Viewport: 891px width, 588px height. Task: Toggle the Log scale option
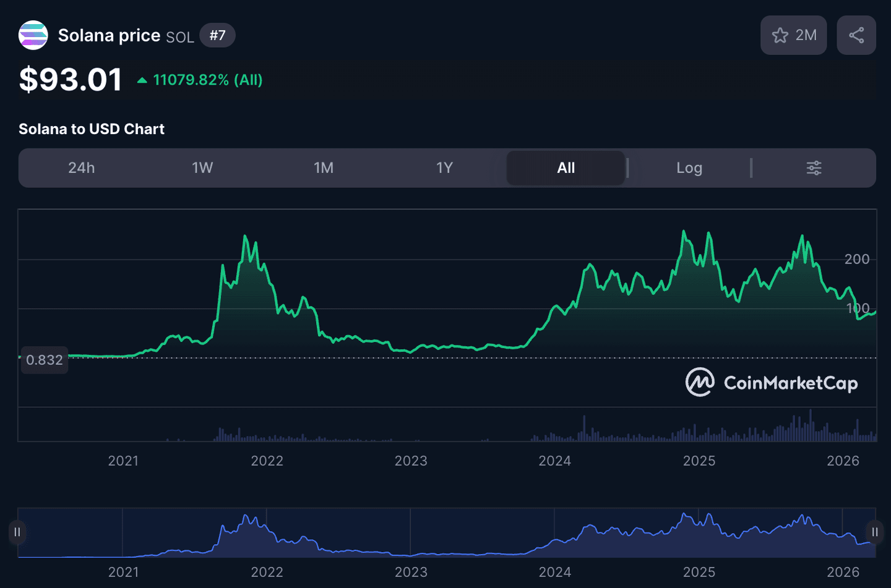[689, 168]
